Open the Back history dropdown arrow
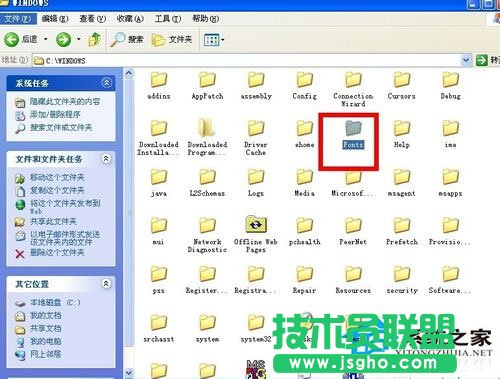This screenshot has height=379, width=500. 46,39
